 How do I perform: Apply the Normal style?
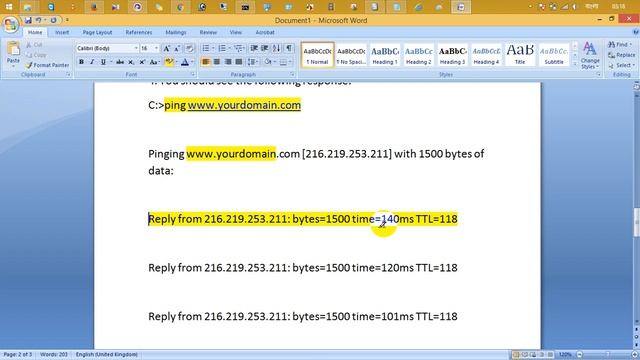pyautogui.click(x=318, y=55)
